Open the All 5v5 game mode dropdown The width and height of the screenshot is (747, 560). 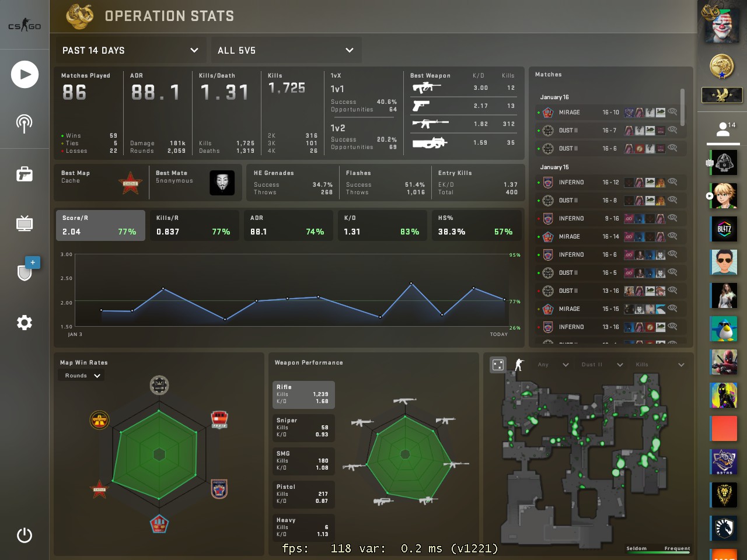tap(286, 50)
